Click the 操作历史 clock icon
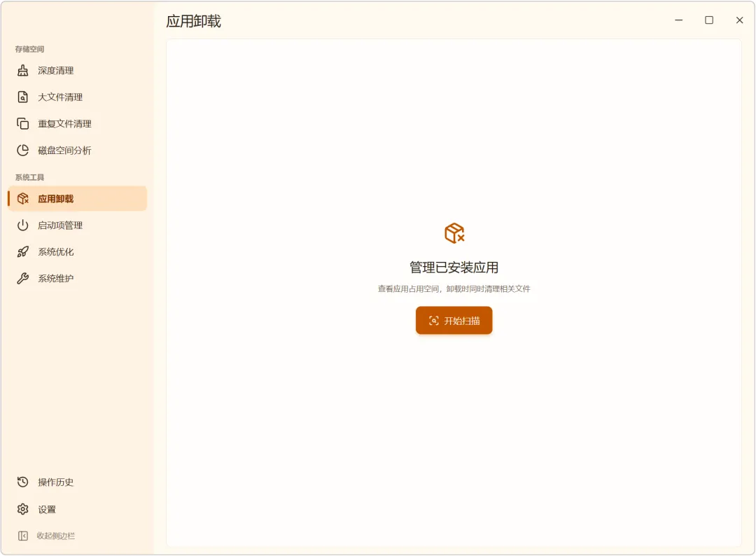756x556 pixels. pyautogui.click(x=22, y=482)
